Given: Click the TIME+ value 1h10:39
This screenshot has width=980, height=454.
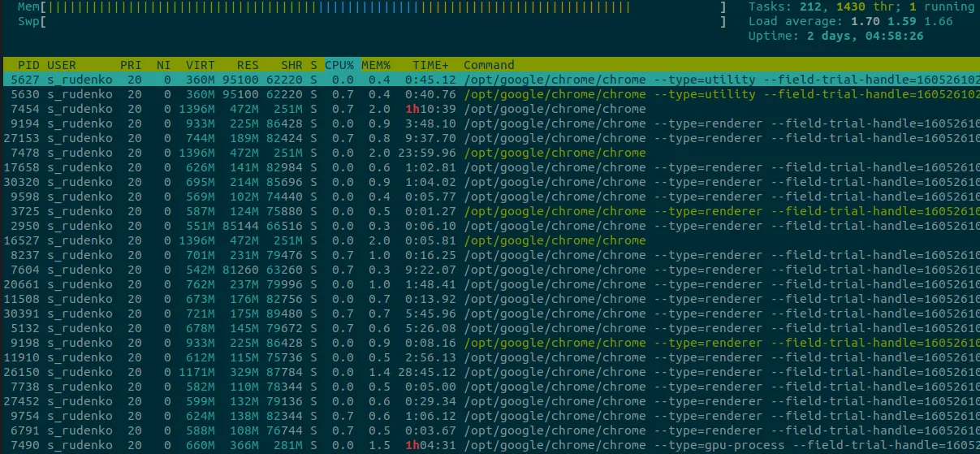Looking at the screenshot, I should [x=430, y=109].
